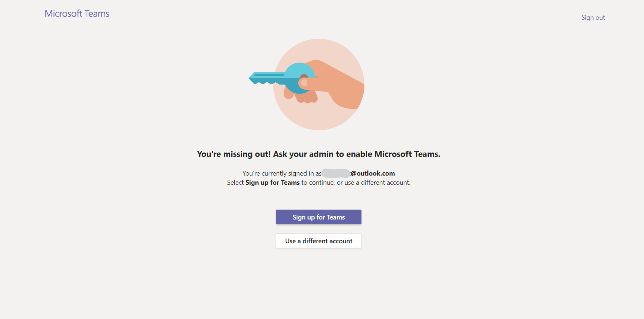Select the "You're missing out!" heading

coord(318,154)
